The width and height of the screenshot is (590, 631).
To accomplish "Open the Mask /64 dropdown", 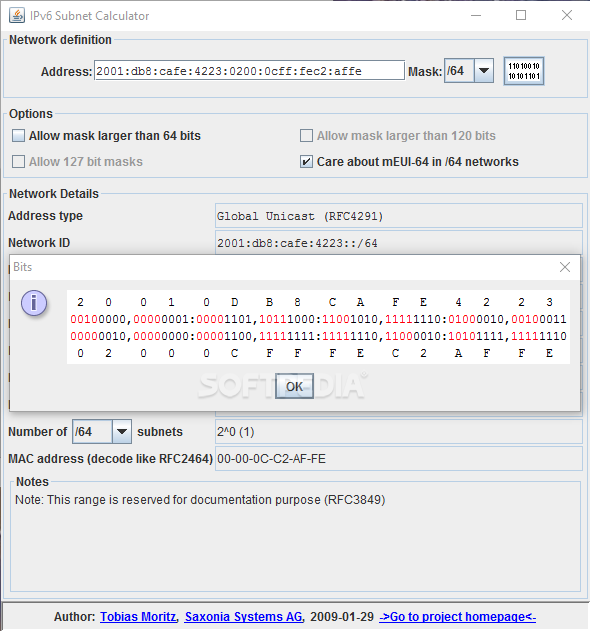I will click(x=484, y=71).
